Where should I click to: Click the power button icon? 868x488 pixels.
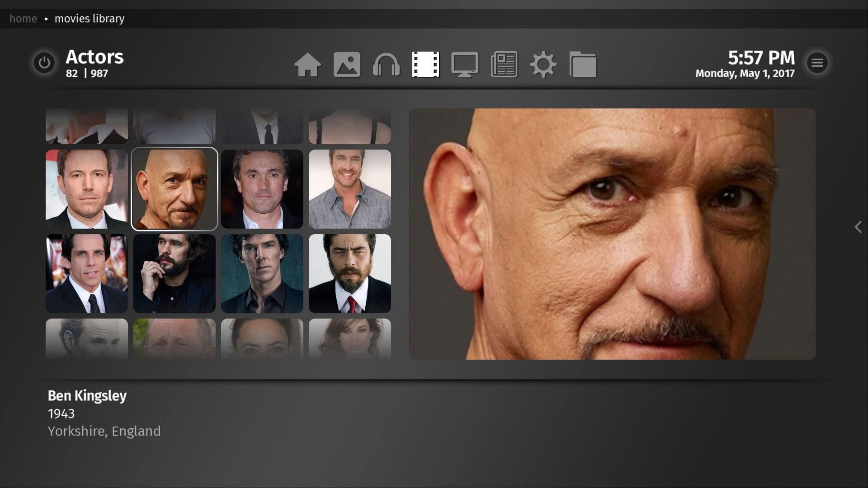pos(44,63)
